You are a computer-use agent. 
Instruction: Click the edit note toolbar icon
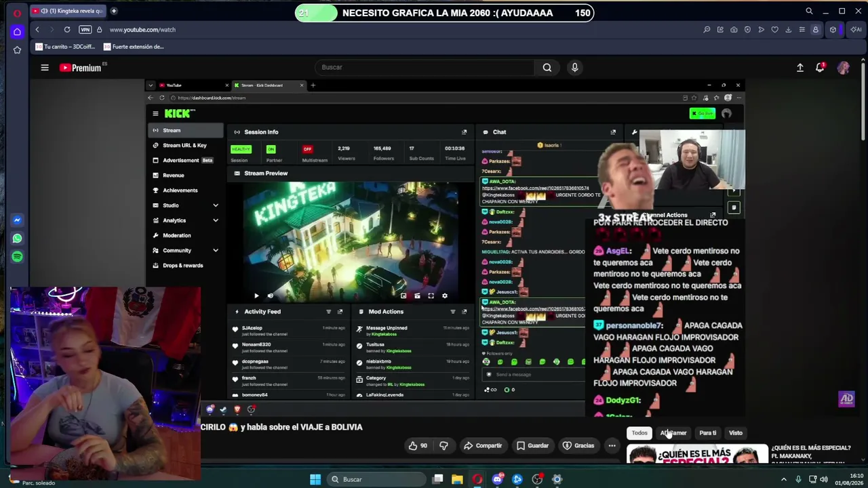click(x=720, y=30)
